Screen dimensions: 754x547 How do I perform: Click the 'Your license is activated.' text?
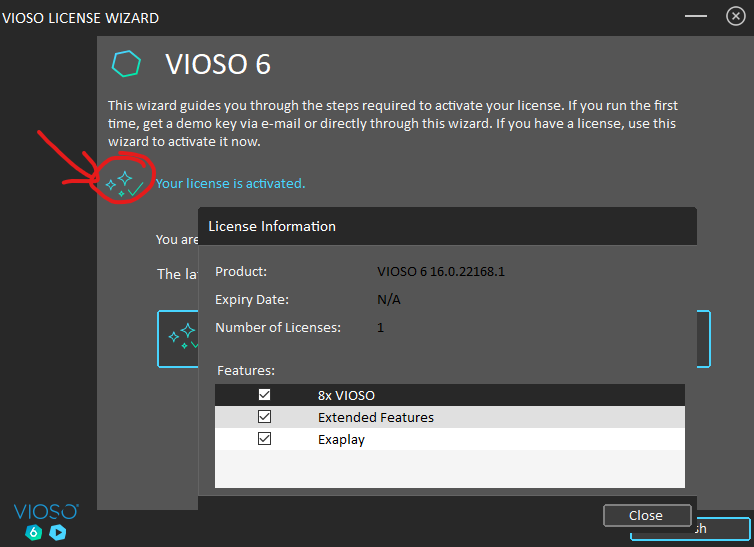(x=230, y=184)
